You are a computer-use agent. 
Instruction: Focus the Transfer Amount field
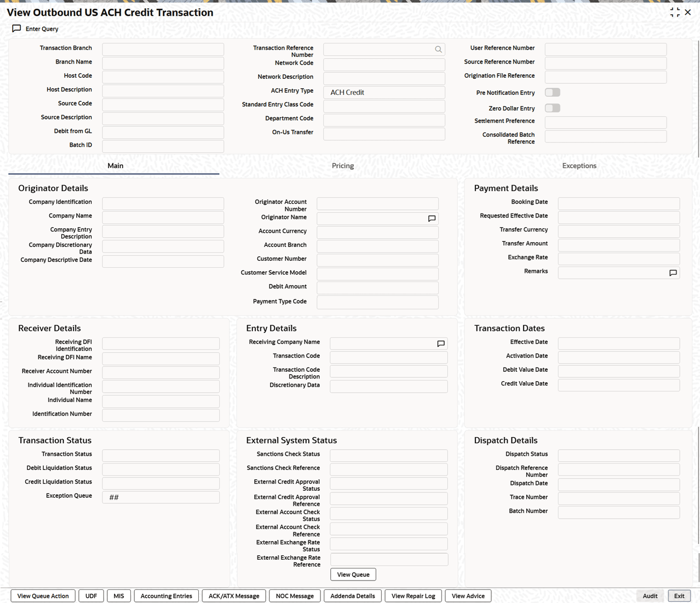[619, 245]
